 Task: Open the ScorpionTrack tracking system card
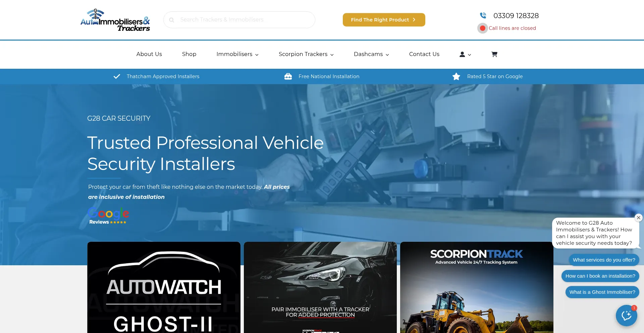[476, 287]
